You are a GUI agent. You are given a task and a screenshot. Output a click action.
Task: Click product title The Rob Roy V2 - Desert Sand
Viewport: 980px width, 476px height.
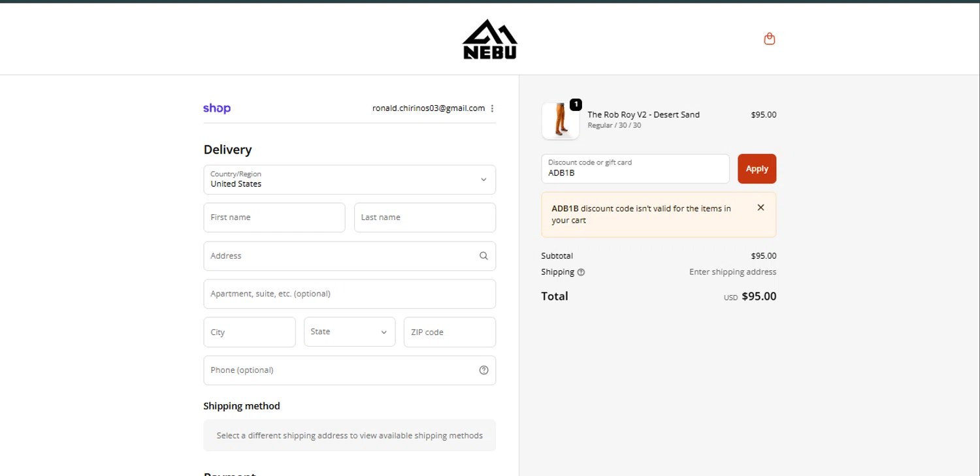pos(644,115)
